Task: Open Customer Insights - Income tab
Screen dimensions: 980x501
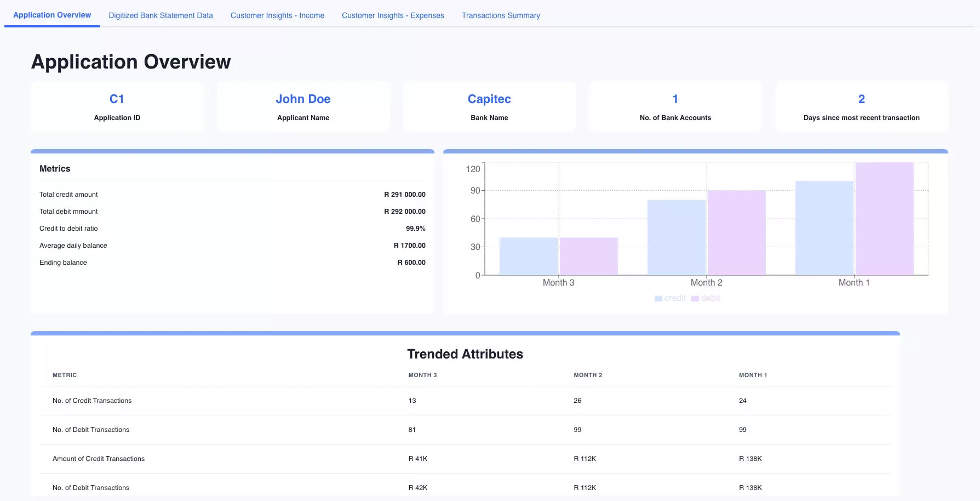Action: pyautogui.click(x=277, y=15)
